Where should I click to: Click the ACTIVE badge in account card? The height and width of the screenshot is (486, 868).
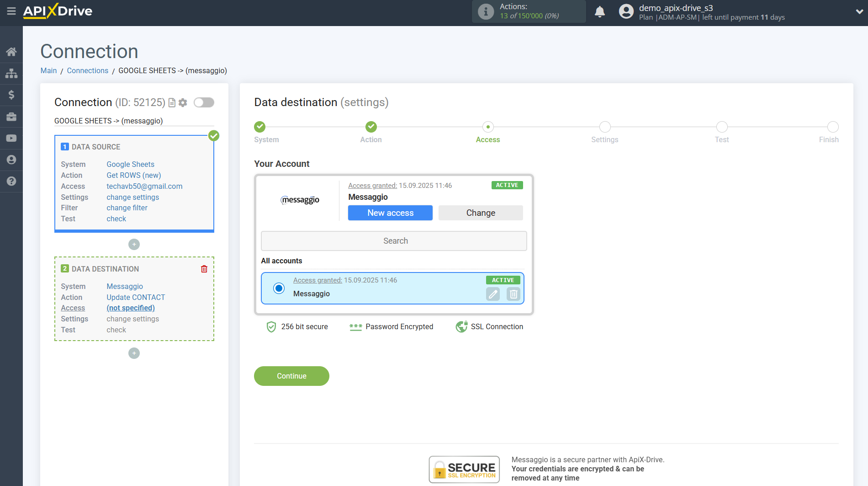(507, 185)
